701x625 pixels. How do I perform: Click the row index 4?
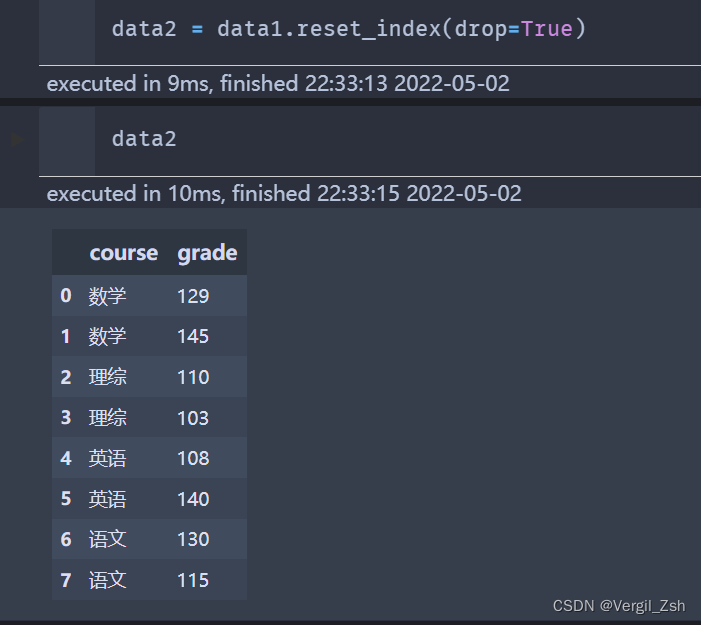point(66,458)
